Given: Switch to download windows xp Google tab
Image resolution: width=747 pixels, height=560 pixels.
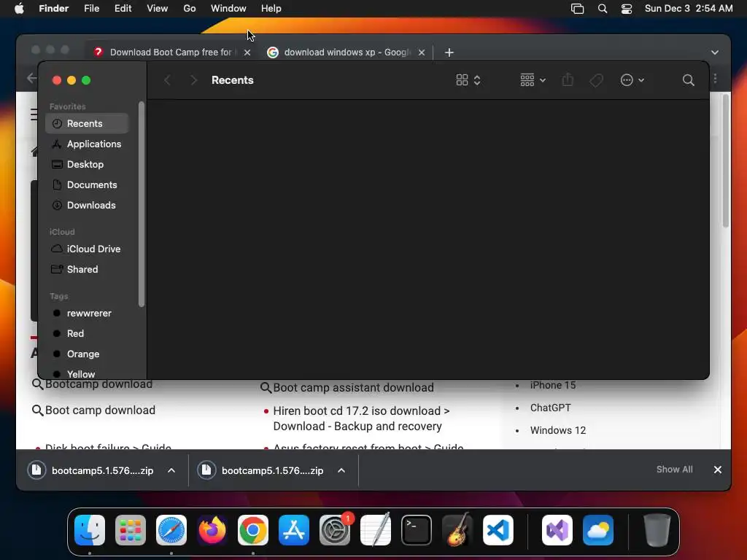Looking at the screenshot, I should pos(345,52).
